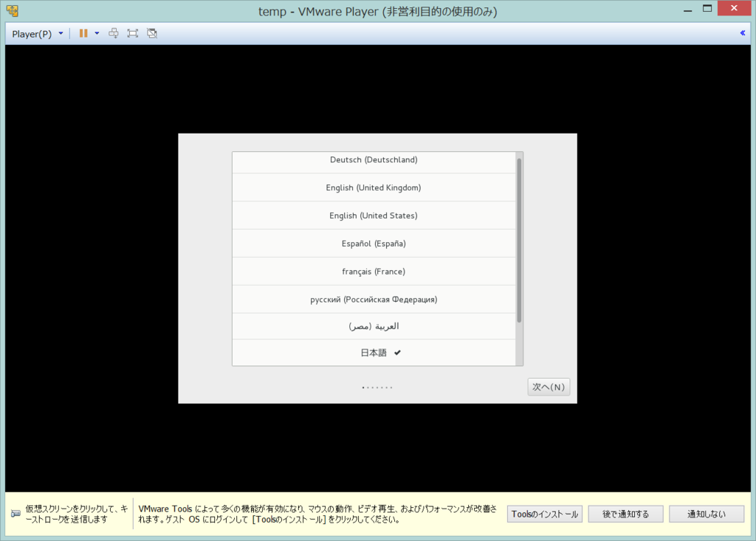Select the checked 日本語 language row

374,353
